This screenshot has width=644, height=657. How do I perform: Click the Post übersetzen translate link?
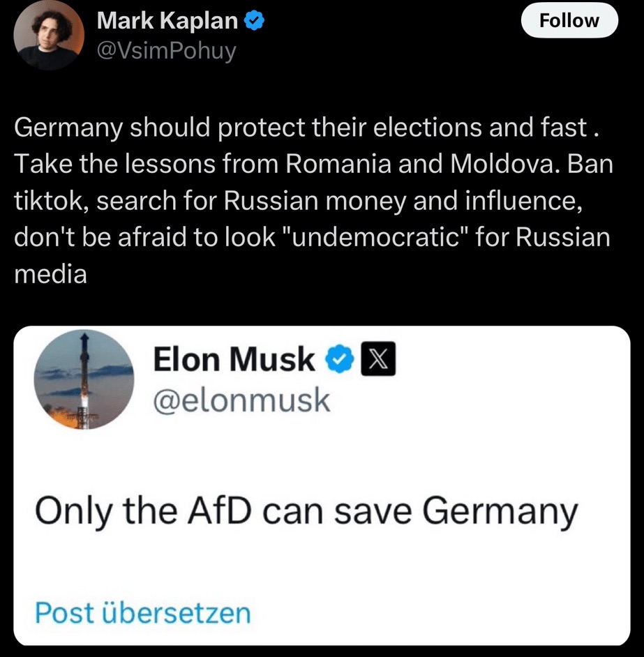[142, 612]
